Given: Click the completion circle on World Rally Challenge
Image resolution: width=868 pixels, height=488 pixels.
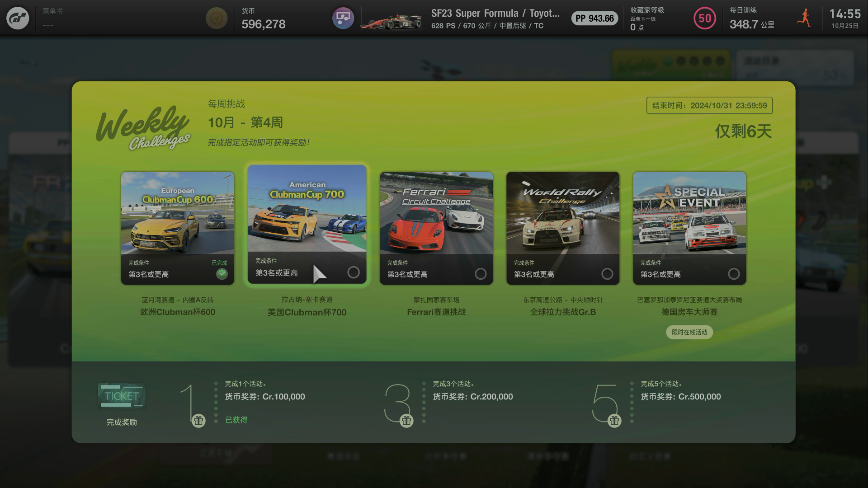Looking at the screenshot, I should point(607,274).
